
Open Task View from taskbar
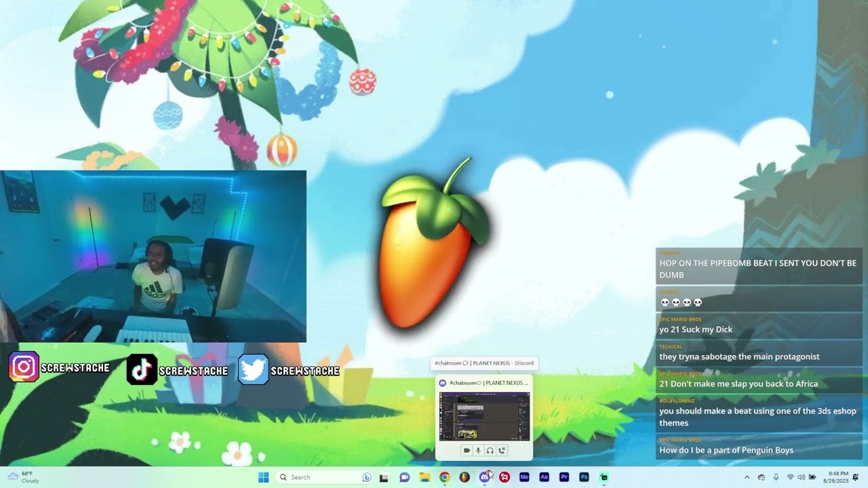384,477
